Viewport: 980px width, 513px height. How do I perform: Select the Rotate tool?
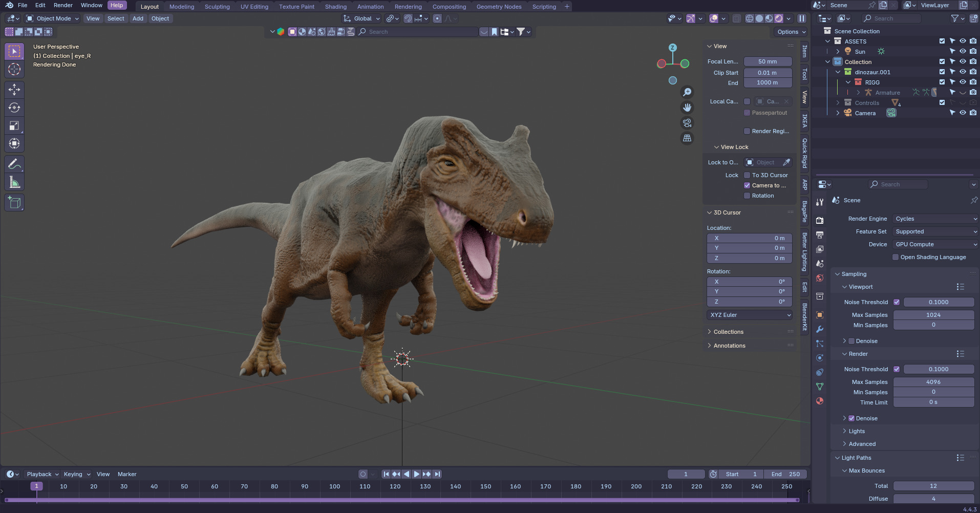(14, 108)
